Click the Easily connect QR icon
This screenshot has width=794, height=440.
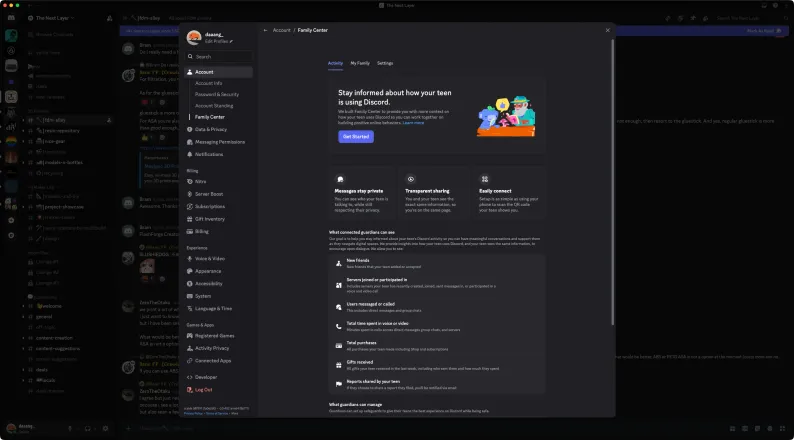click(485, 179)
